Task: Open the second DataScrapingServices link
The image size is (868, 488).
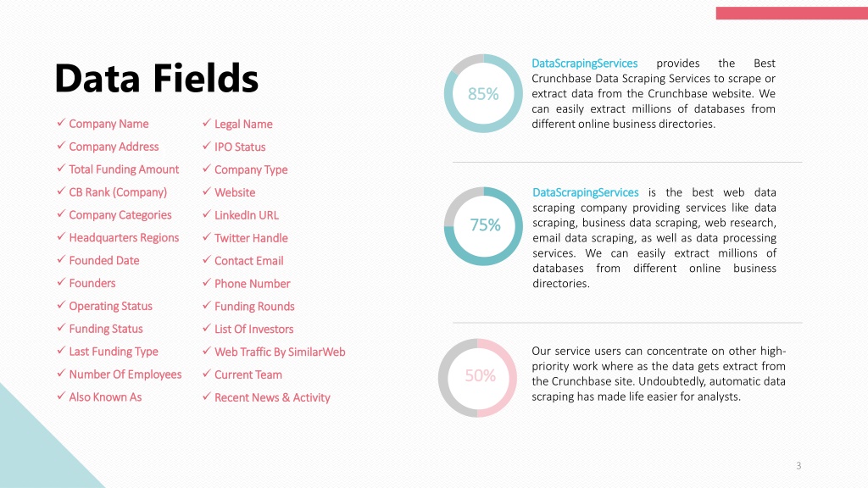Action: pyautogui.click(x=585, y=192)
